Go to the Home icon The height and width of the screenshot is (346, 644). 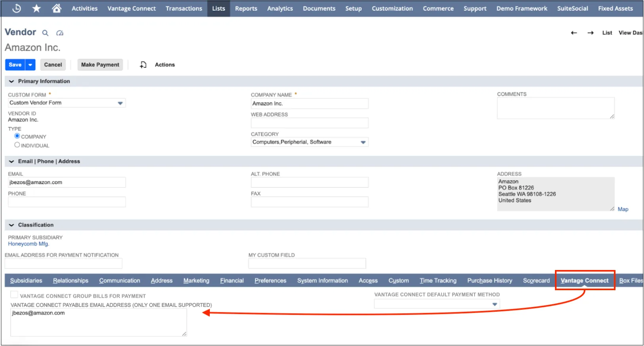(x=57, y=8)
